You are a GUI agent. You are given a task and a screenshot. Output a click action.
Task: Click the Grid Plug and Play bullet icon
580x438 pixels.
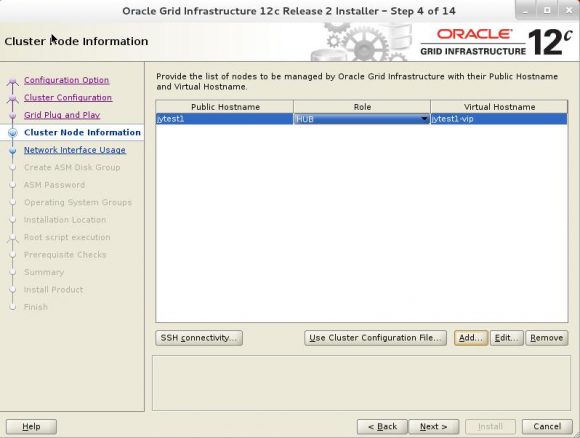pos(13,116)
